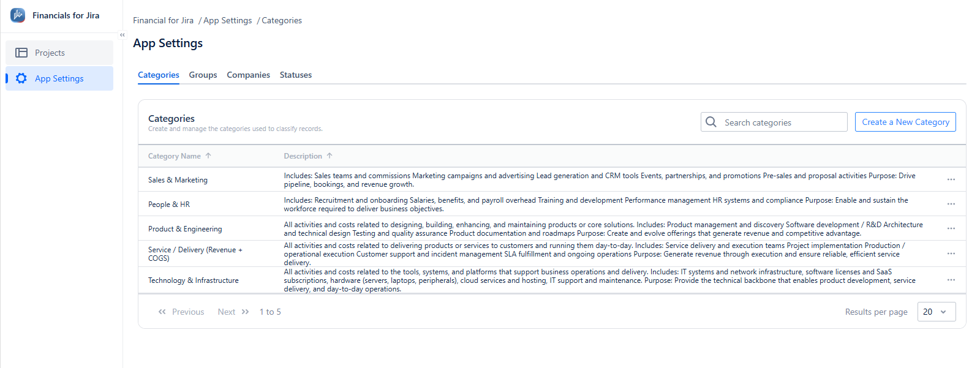Go to the Next page

pyautogui.click(x=233, y=312)
